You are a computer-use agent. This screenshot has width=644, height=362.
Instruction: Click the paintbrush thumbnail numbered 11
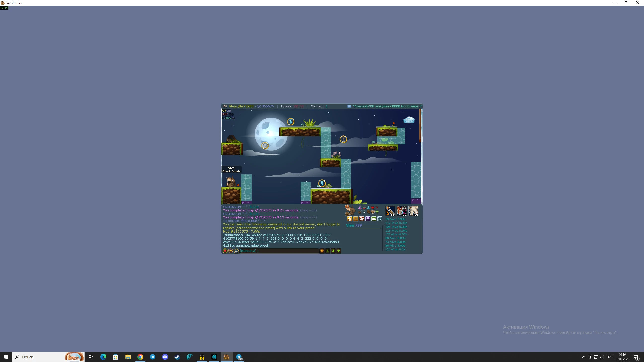coord(390,211)
